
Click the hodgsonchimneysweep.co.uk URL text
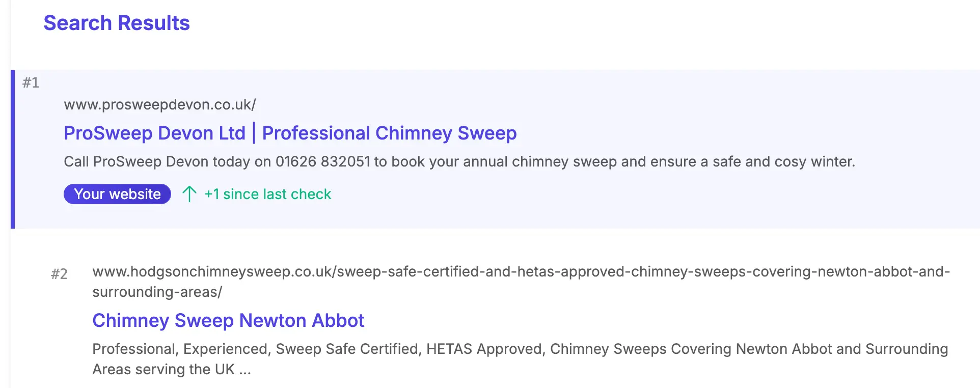tap(521, 271)
